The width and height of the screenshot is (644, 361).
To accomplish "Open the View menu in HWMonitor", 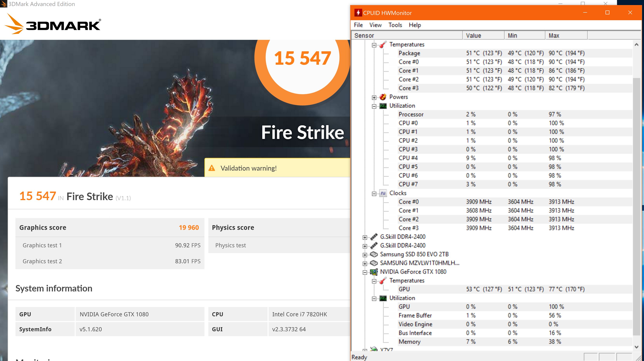I will pyautogui.click(x=375, y=25).
